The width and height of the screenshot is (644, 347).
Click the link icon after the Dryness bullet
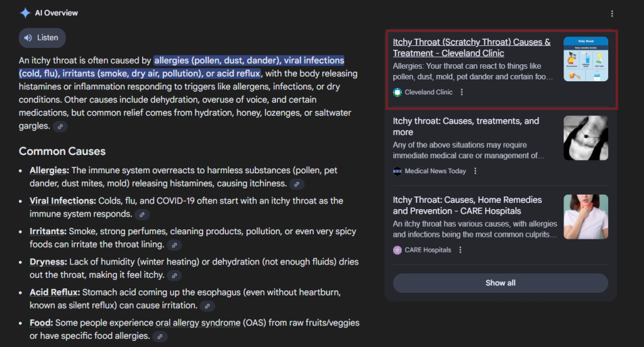coord(174,275)
